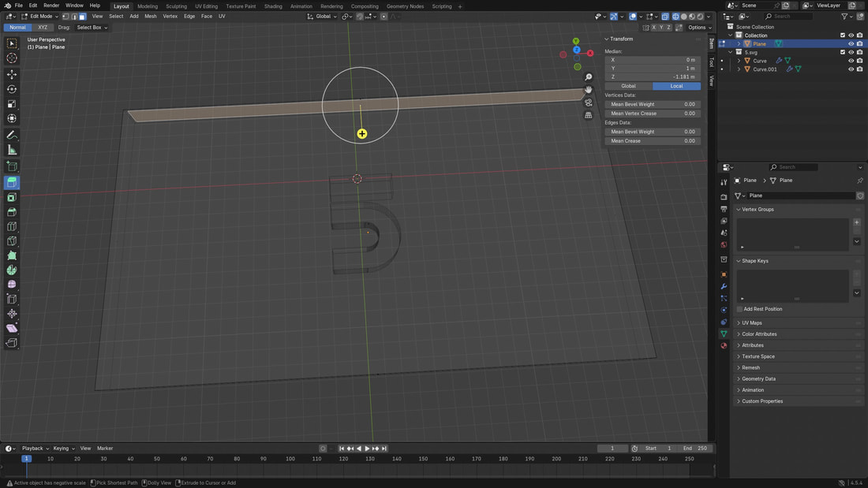Jump to the timeline end frame button
The width and height of the screenshot is (868, 488).
tap(384, 449)
